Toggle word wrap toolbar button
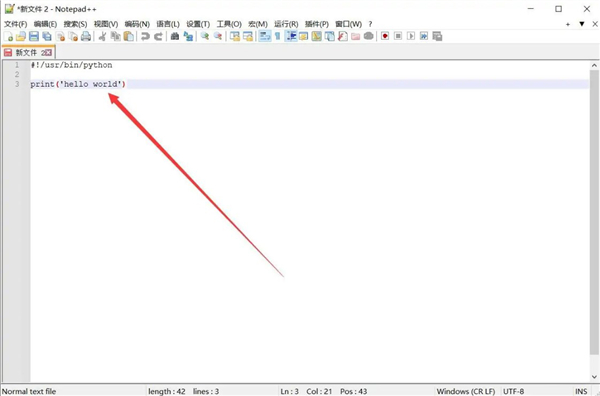The height and width of the screenshot is (396, 600). (265, 36)
